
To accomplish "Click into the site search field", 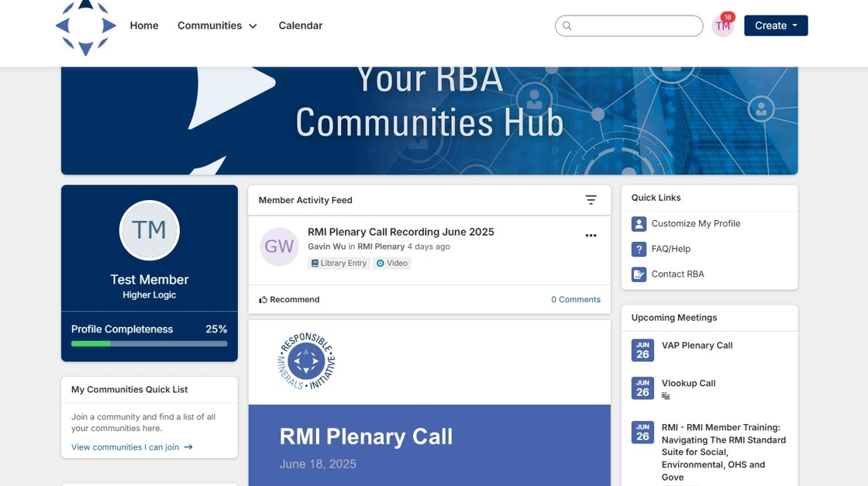I will 629,26.
